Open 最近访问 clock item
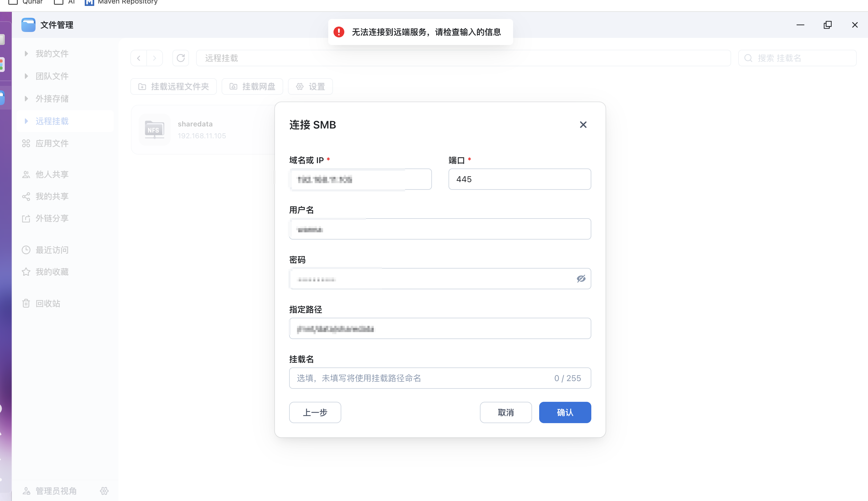The height and width of the screenshot is (501, 868). tap(52, 250)
